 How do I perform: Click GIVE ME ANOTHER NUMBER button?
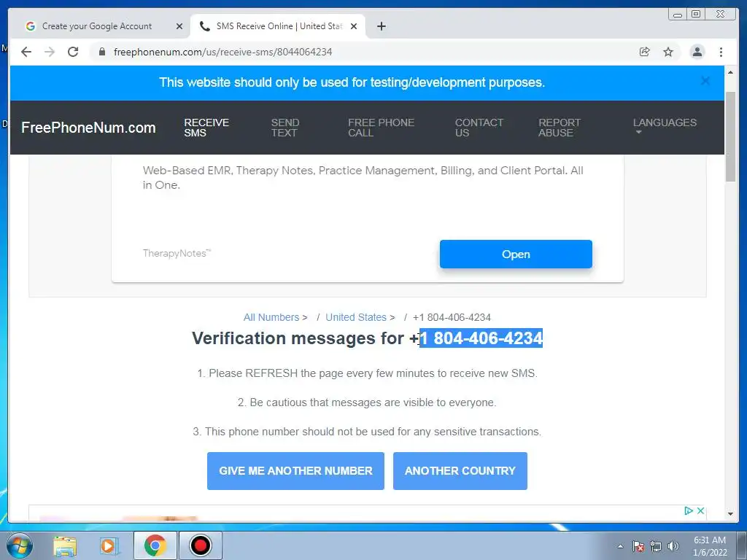pos(295,471)
